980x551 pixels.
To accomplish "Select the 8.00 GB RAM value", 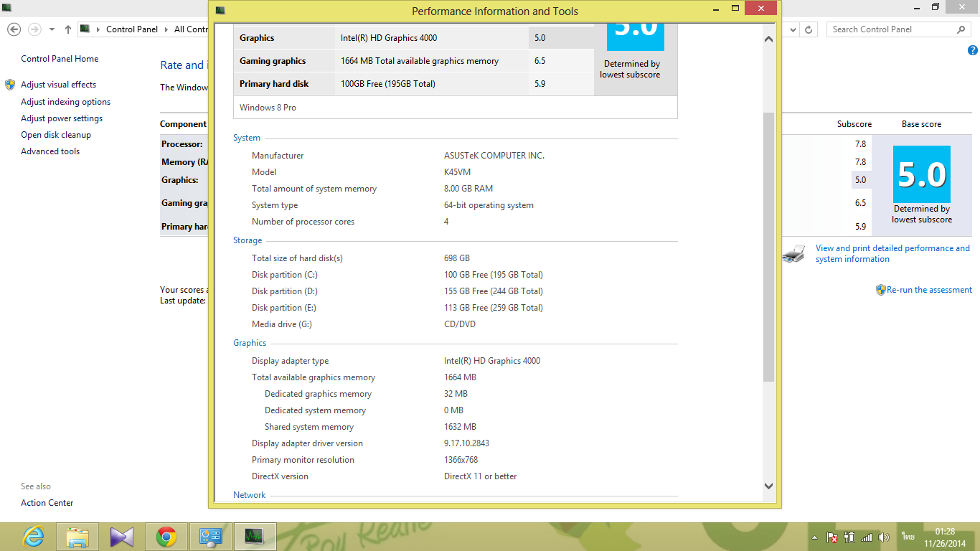I will click(468, 189).
